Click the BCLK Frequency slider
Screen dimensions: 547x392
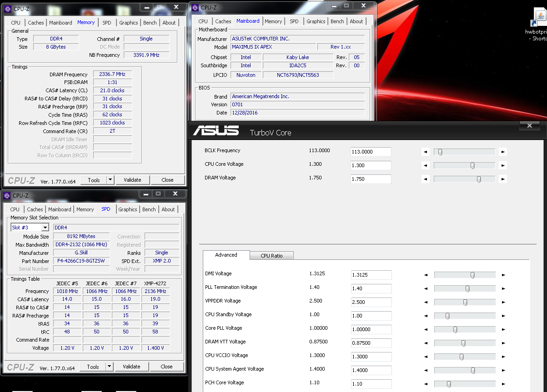[464, 152]
